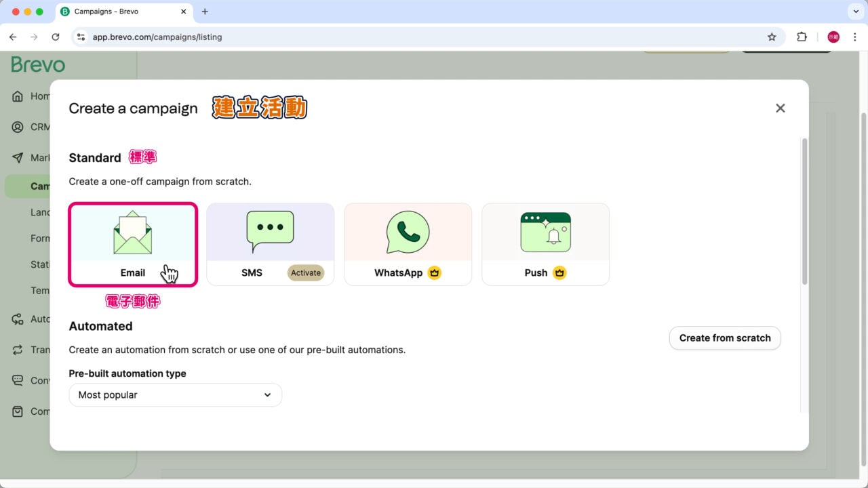
Task: Bookmark the page with the star icon
Action: coord(772,37)
